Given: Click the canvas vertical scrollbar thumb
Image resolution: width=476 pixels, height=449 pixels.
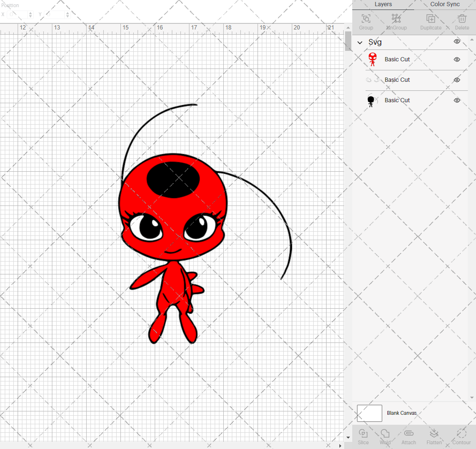Looking at the screenshot, I should (348, 41).
